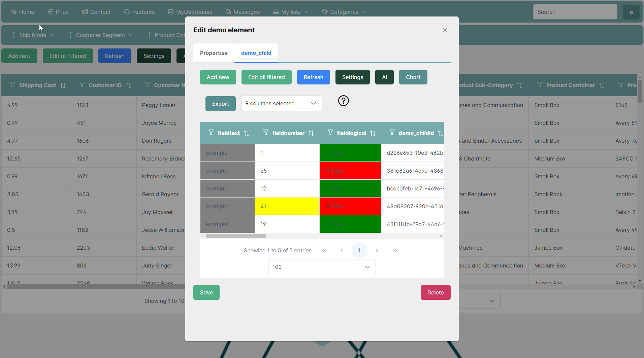Viewport: 644px width, 358px height.
Task: Open the help question mark icon
Action: pos(343,101)
